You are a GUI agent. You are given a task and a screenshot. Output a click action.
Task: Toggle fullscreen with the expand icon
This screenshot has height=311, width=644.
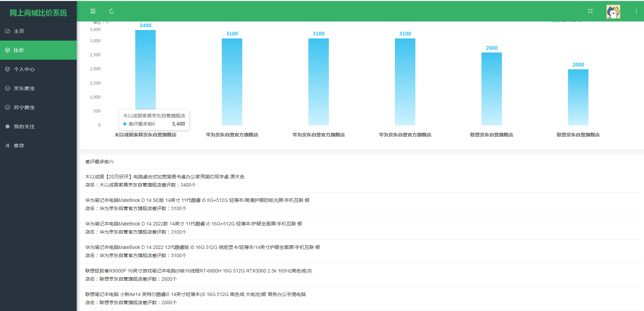point(591,11)
